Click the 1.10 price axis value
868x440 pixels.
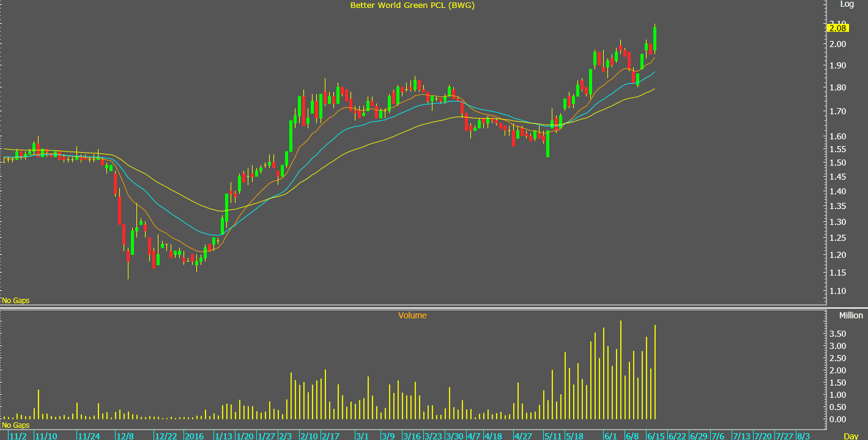[838, 291]
